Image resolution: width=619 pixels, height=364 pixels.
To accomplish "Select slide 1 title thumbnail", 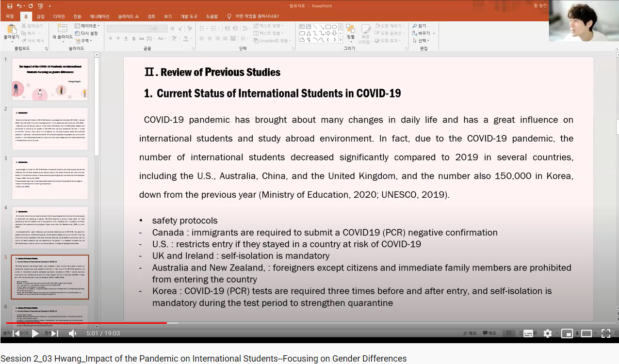I will [x=49, y=79].
